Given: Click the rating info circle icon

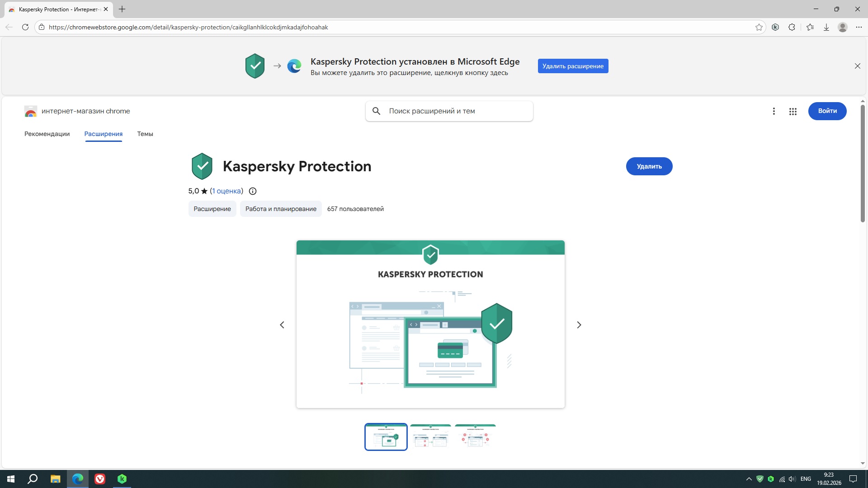Looking at the screenshot, I should (253, 191).
